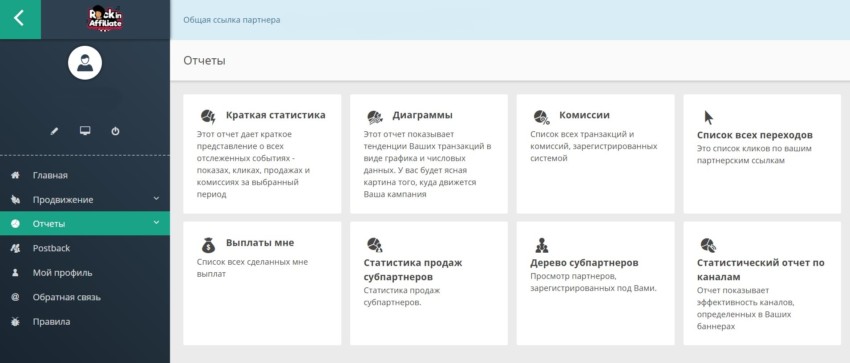Follow the Общая ссылка партнера link
This screenshot has height=363, width=850.
(x=231, y=20)
